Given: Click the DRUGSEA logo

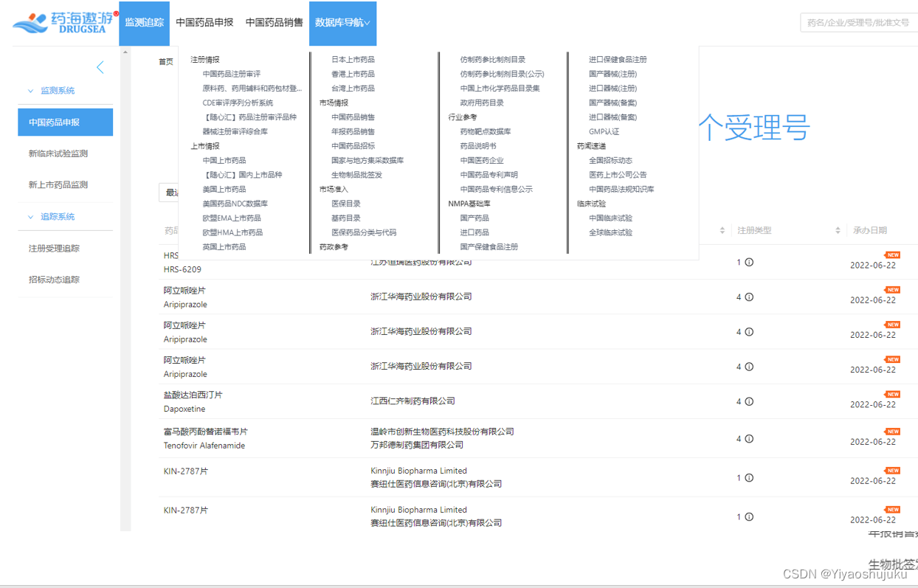Looking at the screenshot, I should point(65,22).
